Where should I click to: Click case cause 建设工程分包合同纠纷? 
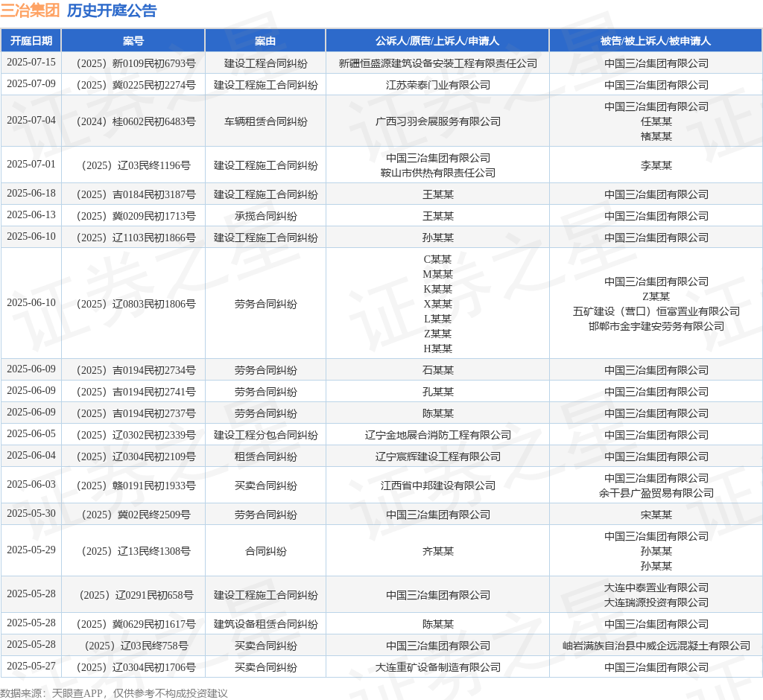[265, 435]
